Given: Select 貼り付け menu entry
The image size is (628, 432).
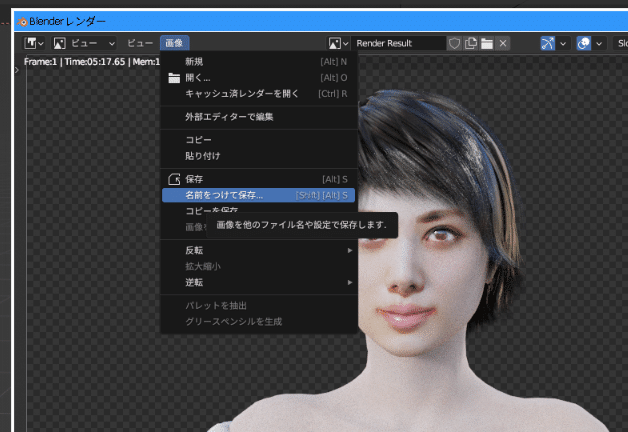Looking at the screenshot, I should tap(258, 156).
